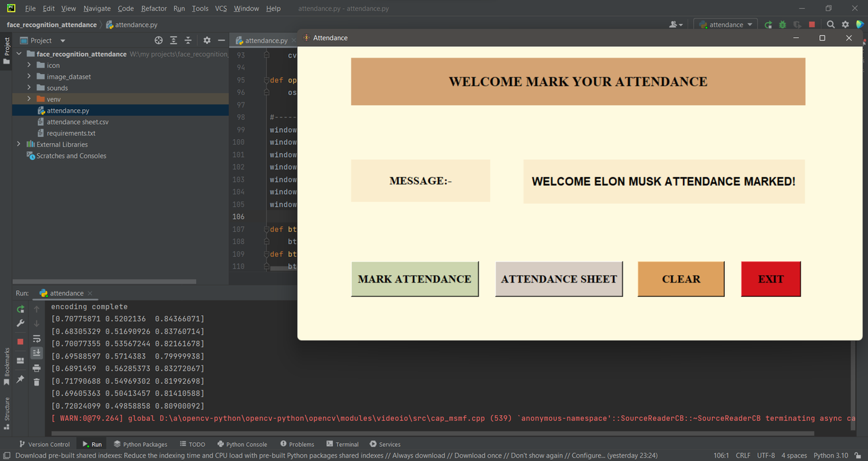868x461 pixels.
Task: Expand the sounds folder
Action: coord(29,88)
